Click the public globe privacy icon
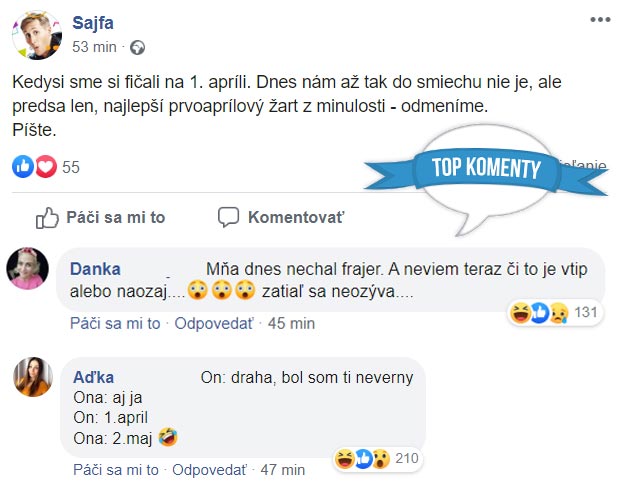 point(137,47)
